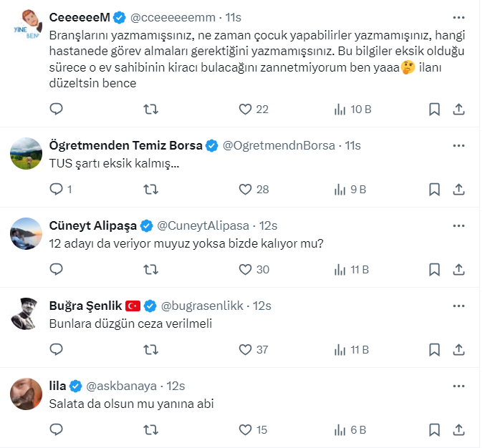View analytics on Buğra Şenlik's tweet
490x448 pixels.
[341, 350]
